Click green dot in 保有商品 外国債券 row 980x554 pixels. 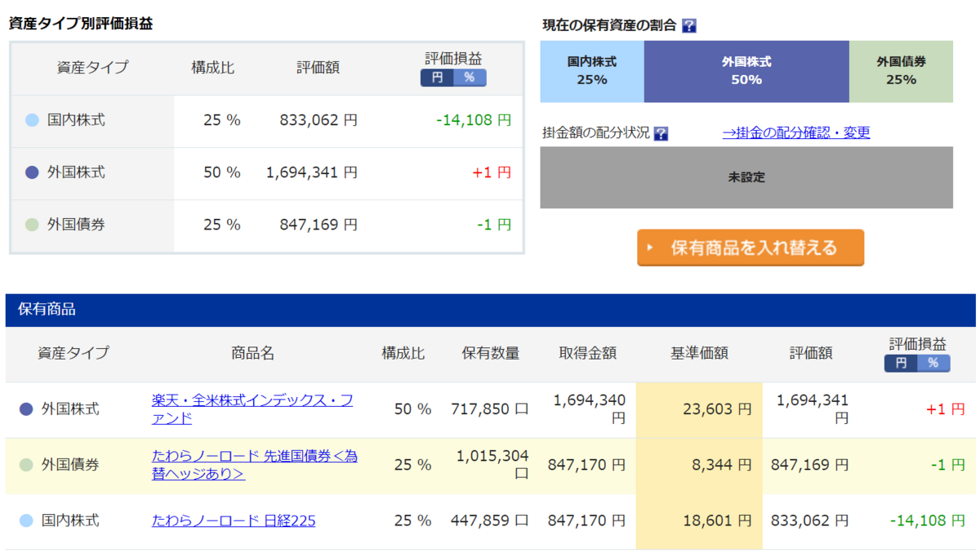click(x=26, y=465)
